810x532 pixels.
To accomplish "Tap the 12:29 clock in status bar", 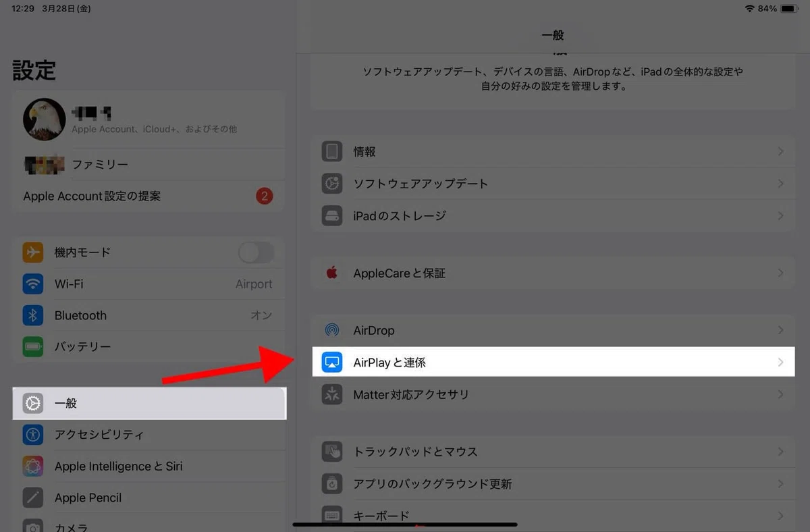I will [23, 9].
